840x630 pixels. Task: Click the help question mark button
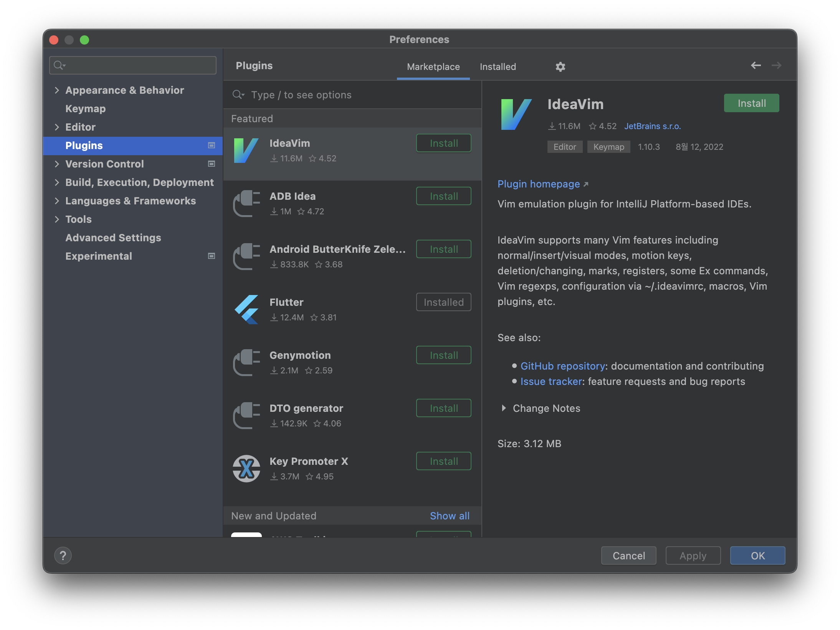[63, 555]
